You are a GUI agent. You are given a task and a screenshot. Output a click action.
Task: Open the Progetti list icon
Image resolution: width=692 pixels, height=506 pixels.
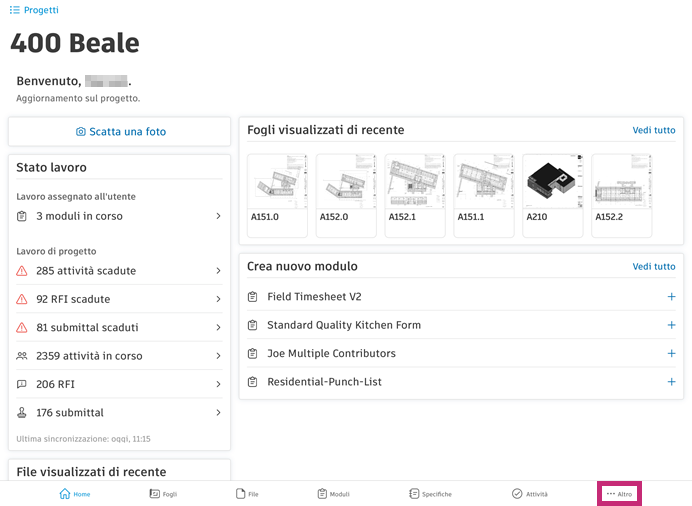click(x=15, y=10)
